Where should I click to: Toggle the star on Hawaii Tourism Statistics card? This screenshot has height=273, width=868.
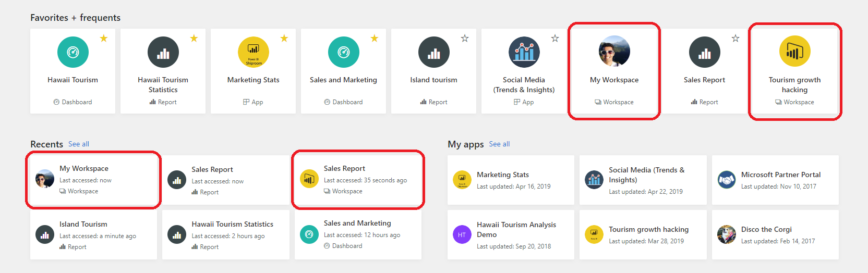click(194, 38)
